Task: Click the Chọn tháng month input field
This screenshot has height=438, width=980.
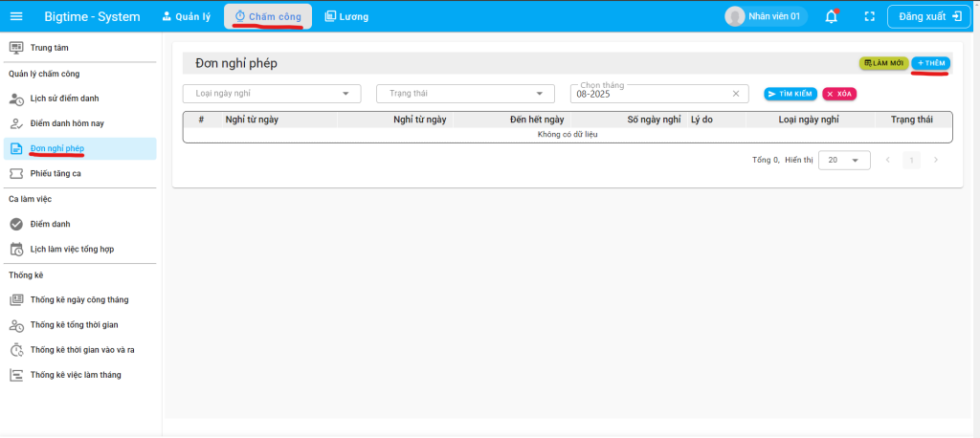Action: (651, 94)
